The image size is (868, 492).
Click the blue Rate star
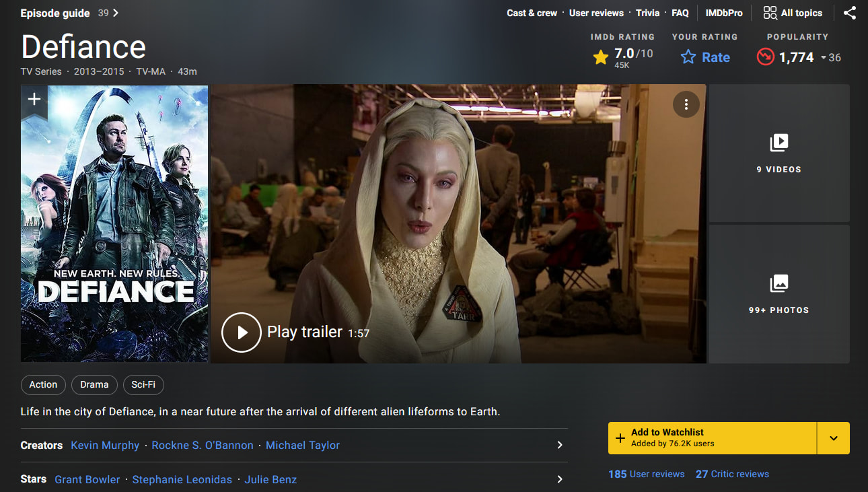(x=688, y=57)
